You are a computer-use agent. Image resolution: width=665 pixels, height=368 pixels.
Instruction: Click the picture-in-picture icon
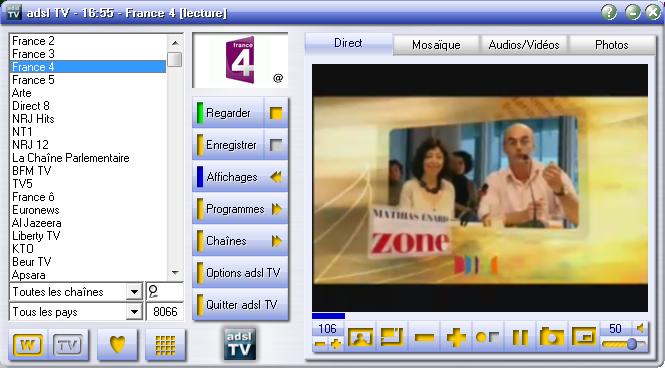tap(584, 337)
